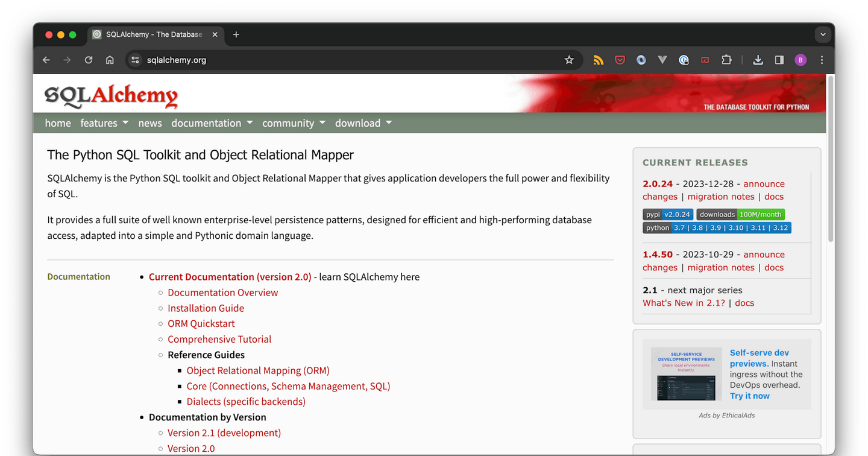
Task: Open the Extensions puzzle-piece icon
Action: pyautogui.click(x=726, y=60)
